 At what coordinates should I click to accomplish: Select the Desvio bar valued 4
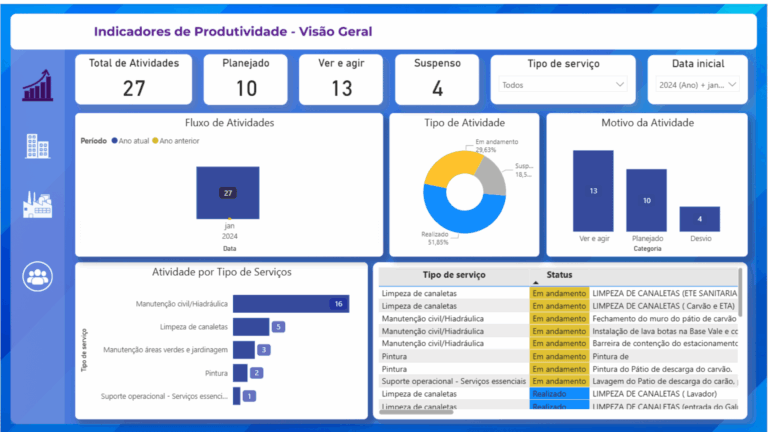(700, 219)
